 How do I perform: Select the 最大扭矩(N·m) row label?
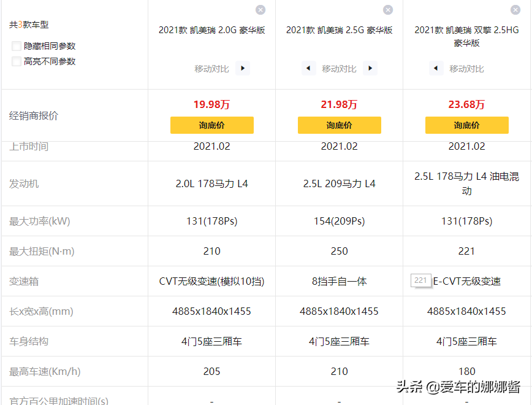click(x=42, y=252)
